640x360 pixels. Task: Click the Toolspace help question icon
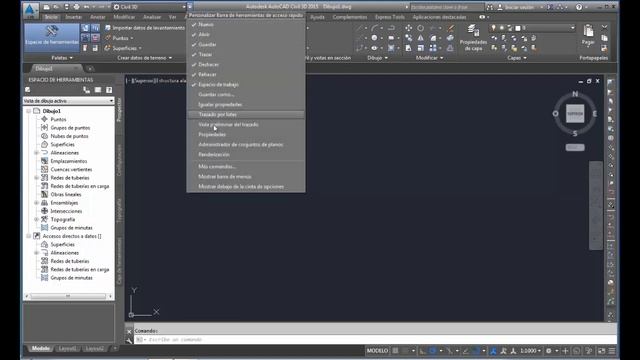click(x=109, y=90)
